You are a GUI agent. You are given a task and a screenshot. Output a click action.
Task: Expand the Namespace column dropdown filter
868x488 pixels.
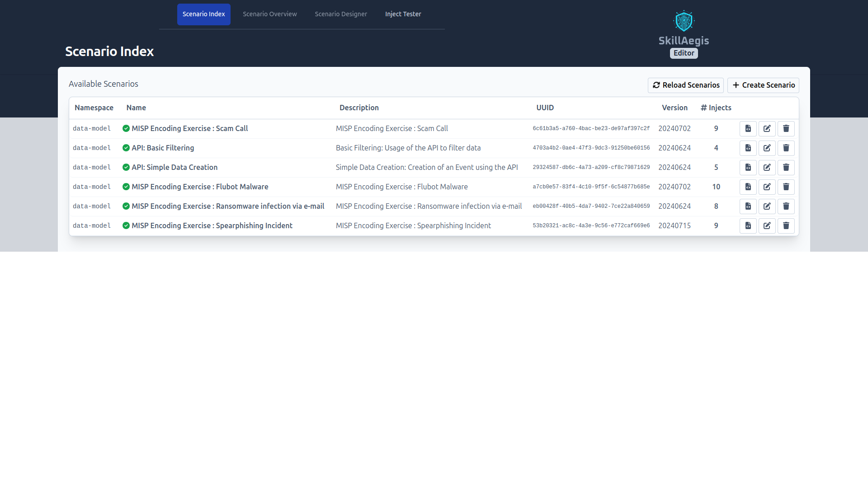pyautogui.click(x=94, y=107)
